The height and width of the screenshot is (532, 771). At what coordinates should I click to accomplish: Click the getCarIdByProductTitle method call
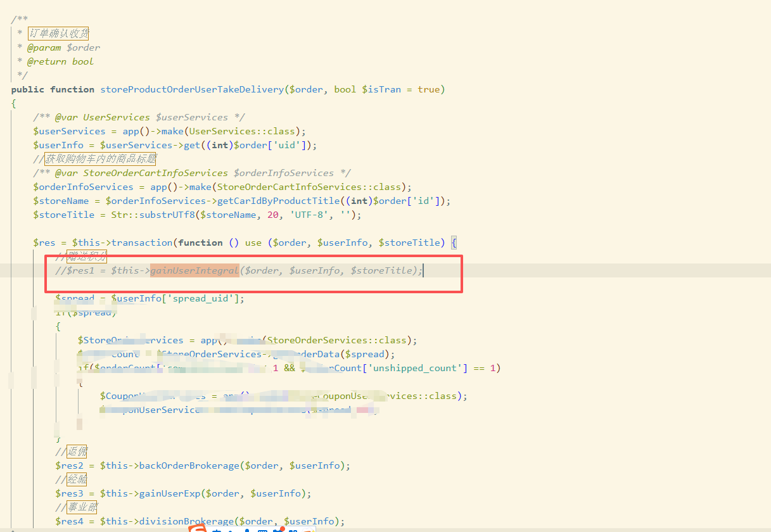click(278, 201)
